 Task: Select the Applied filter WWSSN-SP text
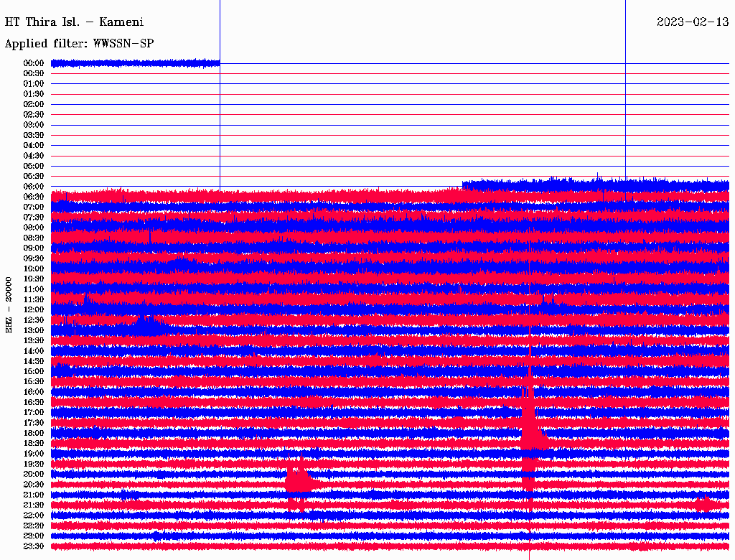(x=79, y=44)
